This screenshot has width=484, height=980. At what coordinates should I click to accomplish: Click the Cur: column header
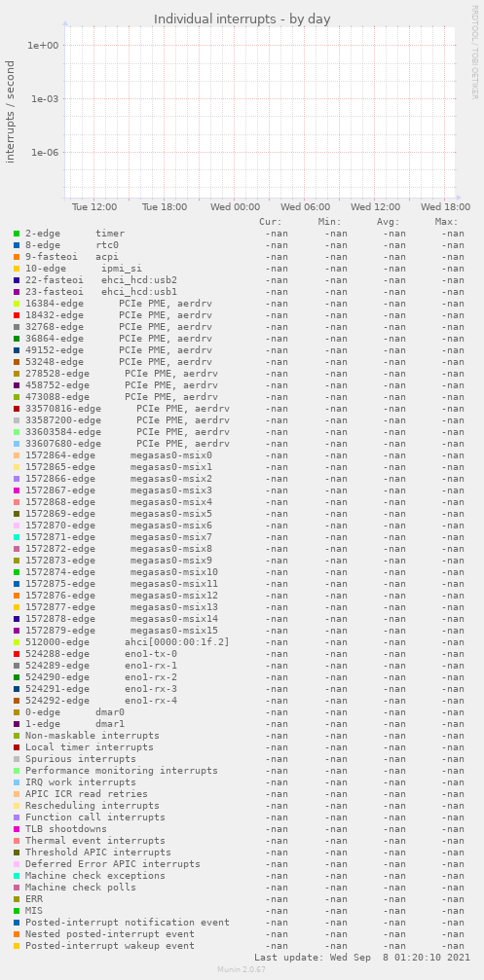point(271,222)
